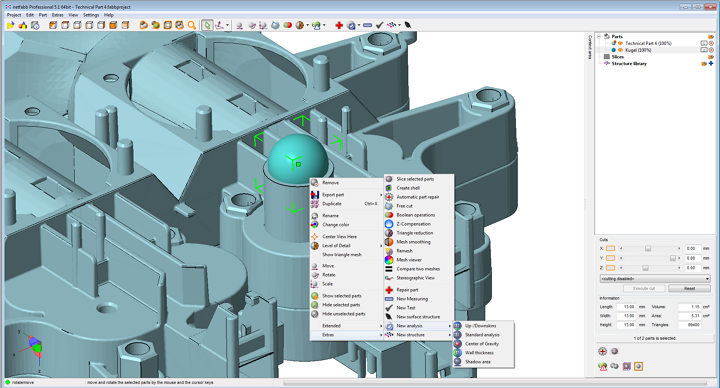Click the checkmark New Test toolbar icon

(379, 25)
